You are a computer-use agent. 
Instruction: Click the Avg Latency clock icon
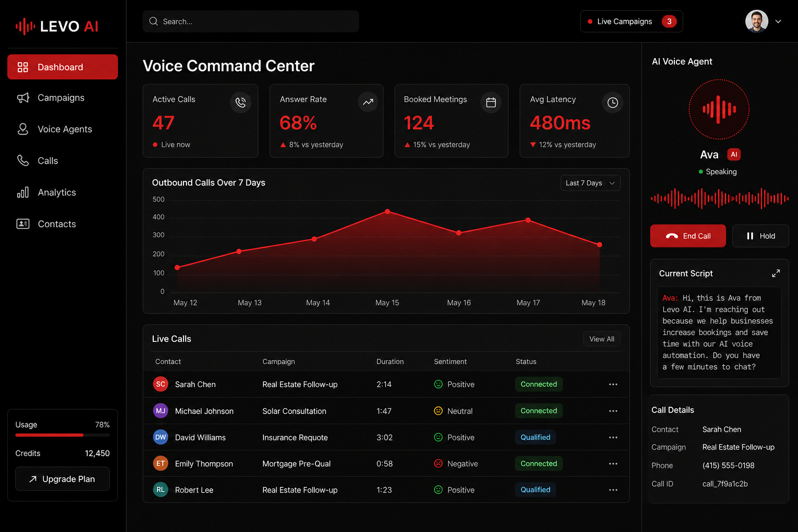pyautogui.click(x=613, y=102)
